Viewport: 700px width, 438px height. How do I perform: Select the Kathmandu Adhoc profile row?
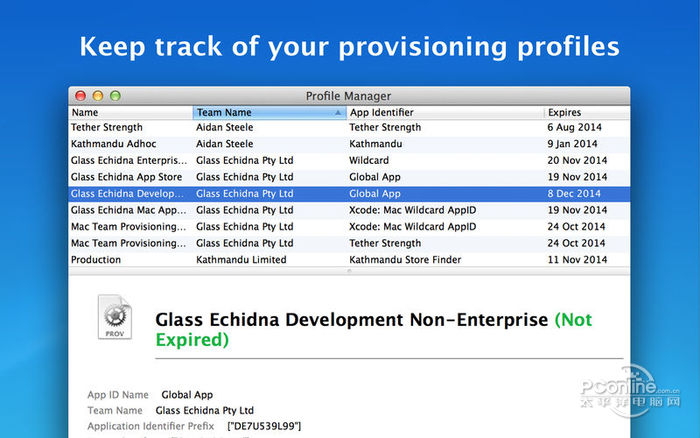pos(349,144)
